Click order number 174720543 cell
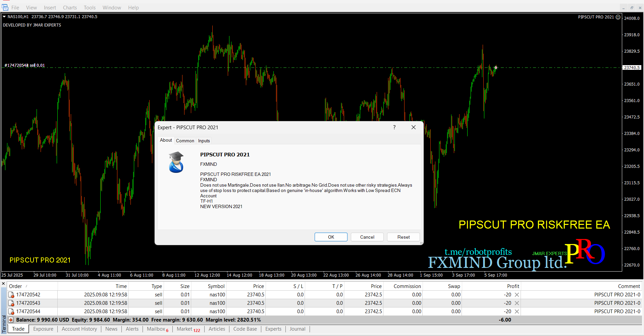The image size is (644, 336). click(x=28, y=303)
